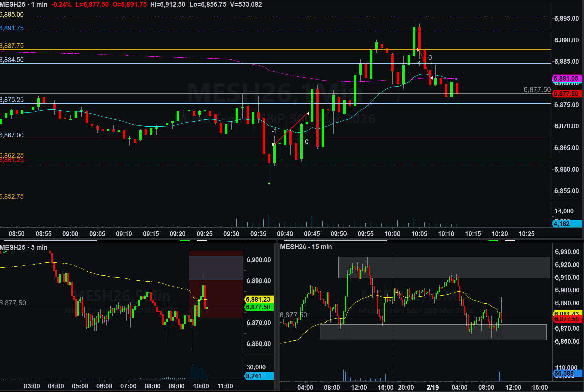
Task: Select the yellow 6,881.23 tag on 5 min chart
Action: click(258, 299)
